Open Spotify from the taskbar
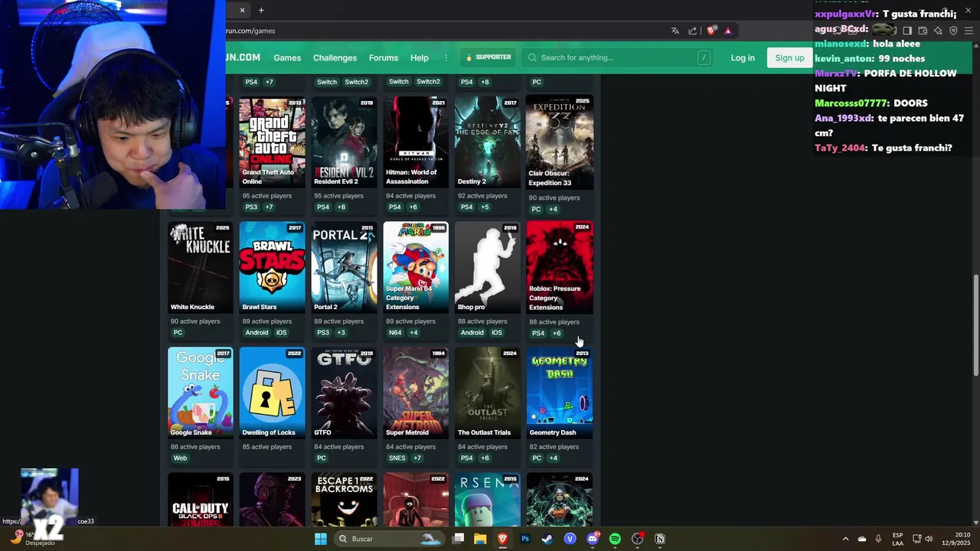The width and height of the screenshot is (980, 551). point(615,539)
